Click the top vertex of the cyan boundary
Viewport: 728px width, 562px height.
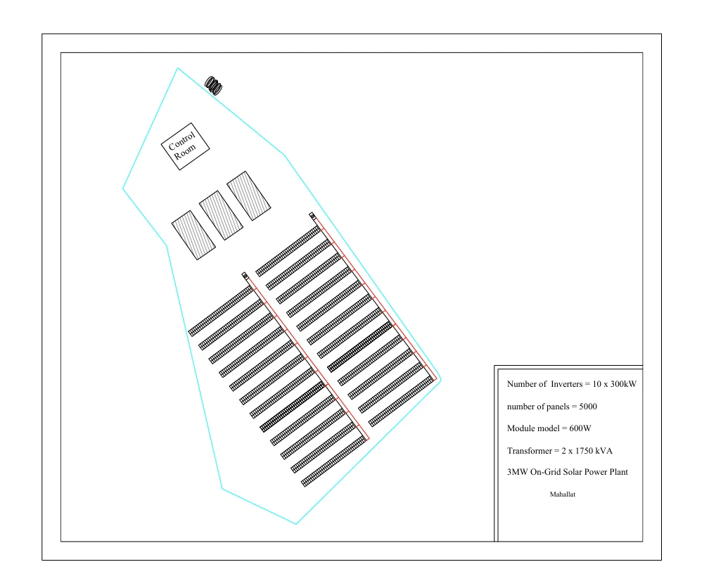pyautogui.click(x=177, y=68)
